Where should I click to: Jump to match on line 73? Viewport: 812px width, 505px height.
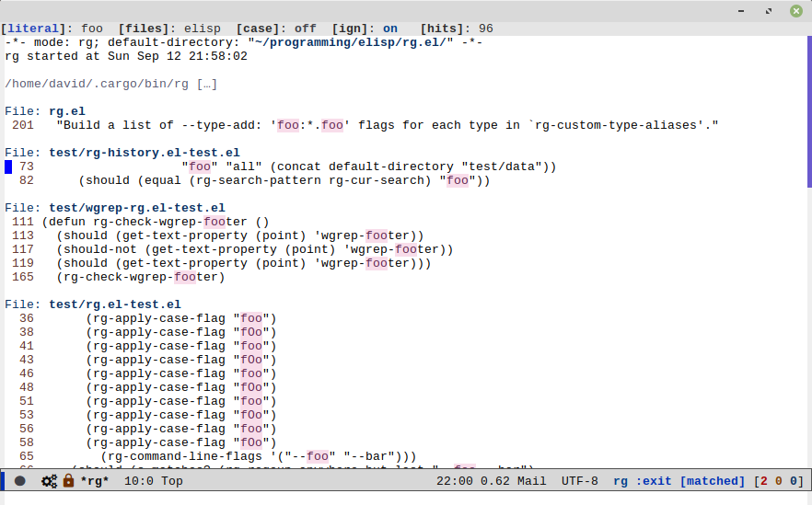click(288, 166)
